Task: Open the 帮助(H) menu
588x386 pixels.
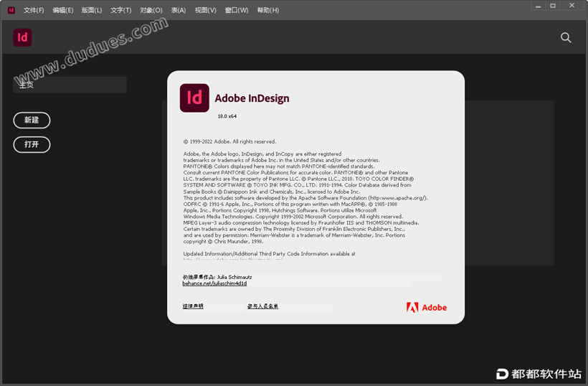Action: (x=267, y=10)
